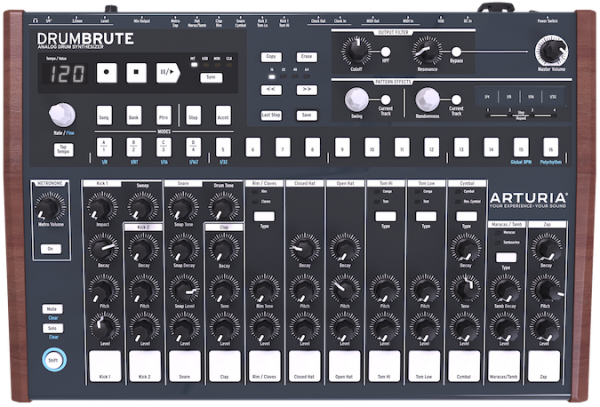Hold the blue-ringed Shift button
Image resolution: width=600 pixels, height=407 pixels.
[x=54, y=360]
